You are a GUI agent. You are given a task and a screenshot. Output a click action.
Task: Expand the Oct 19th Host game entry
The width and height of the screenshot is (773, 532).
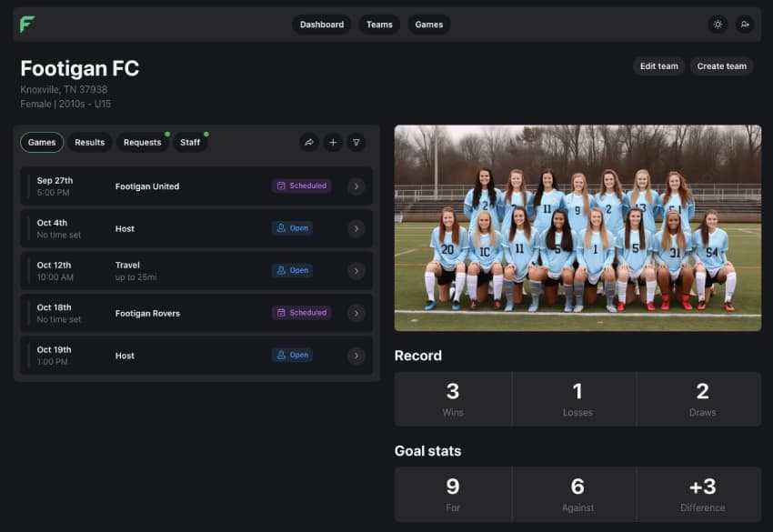356,355
